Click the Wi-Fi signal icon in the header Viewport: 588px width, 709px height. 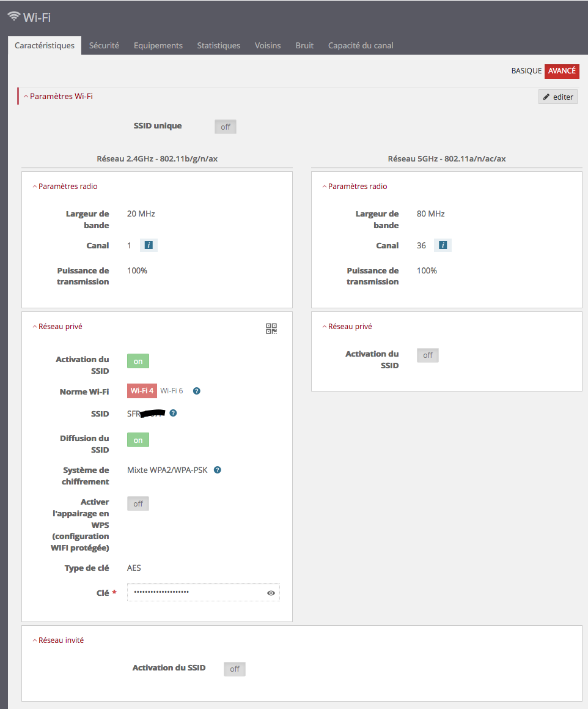(13, 17)
